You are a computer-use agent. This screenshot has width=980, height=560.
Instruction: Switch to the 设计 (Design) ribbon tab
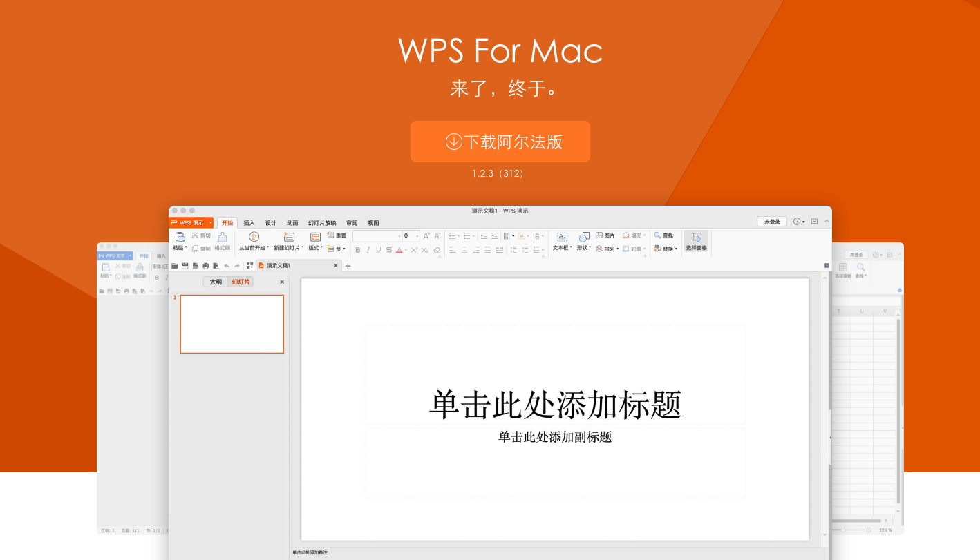tap(271, 223)
